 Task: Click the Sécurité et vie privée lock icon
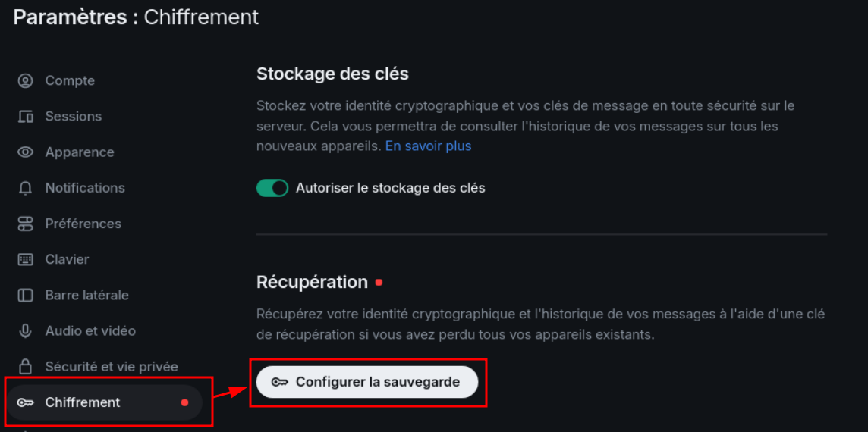point(25,367)
